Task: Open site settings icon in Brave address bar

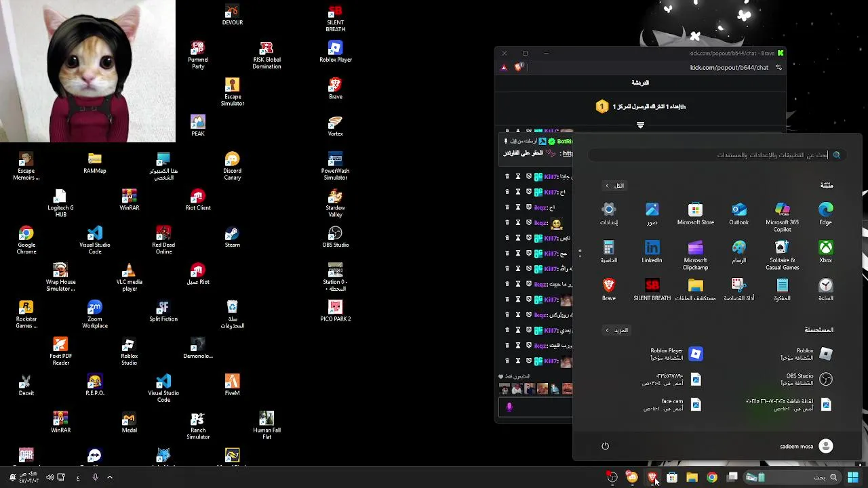Action: pos(778,67)
